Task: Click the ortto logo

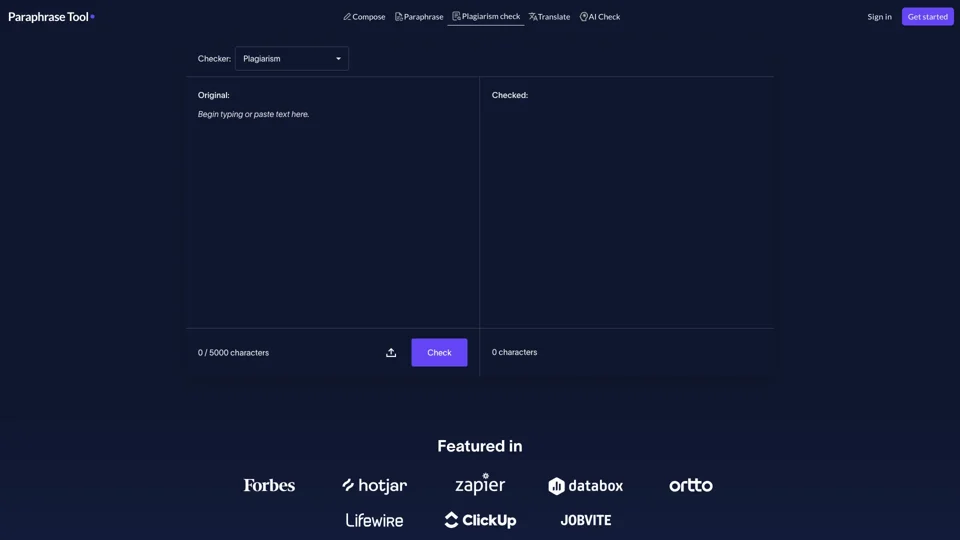Action: point(691,486)
